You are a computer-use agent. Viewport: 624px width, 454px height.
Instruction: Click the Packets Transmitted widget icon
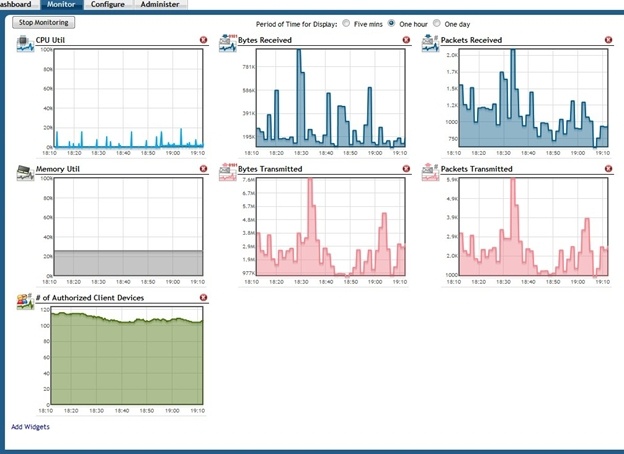click(430, 172)
